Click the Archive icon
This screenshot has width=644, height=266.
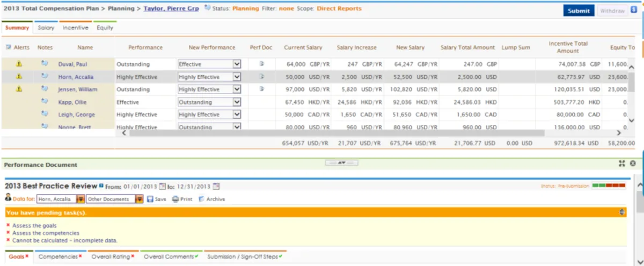(x=201, y=199)
